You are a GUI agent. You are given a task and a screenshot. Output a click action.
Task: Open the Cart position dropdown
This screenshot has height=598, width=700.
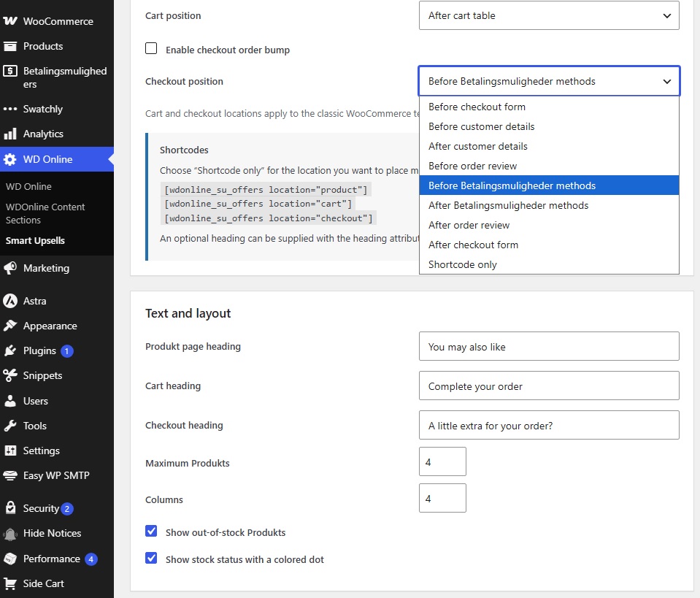tap(549, 15)
